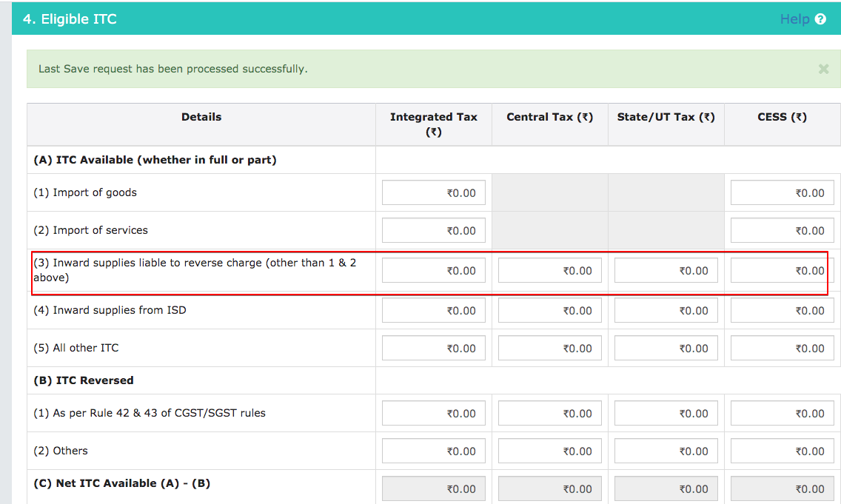Click the Help question mark icon
Viewport: 841px width, 504px height.
[x=820, y=19]
